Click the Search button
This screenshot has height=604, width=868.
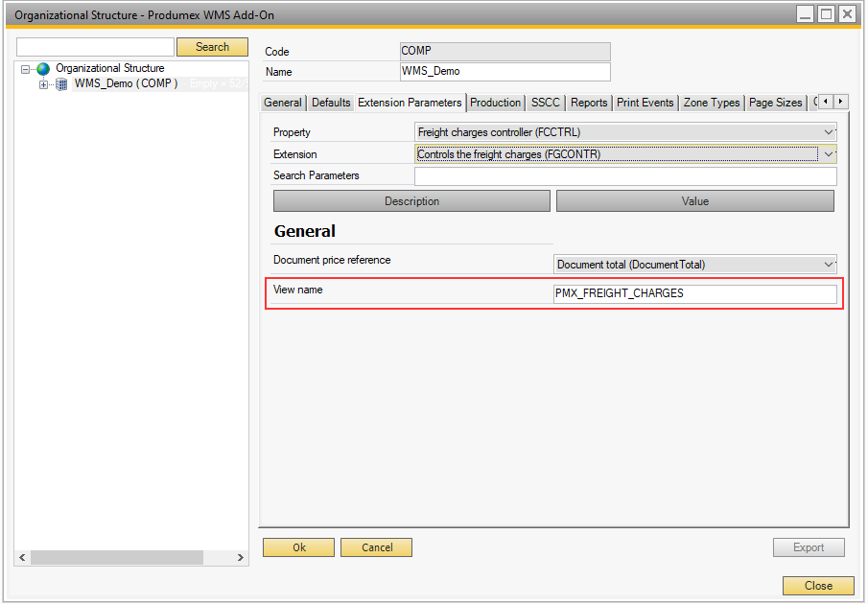pos(212,46)
